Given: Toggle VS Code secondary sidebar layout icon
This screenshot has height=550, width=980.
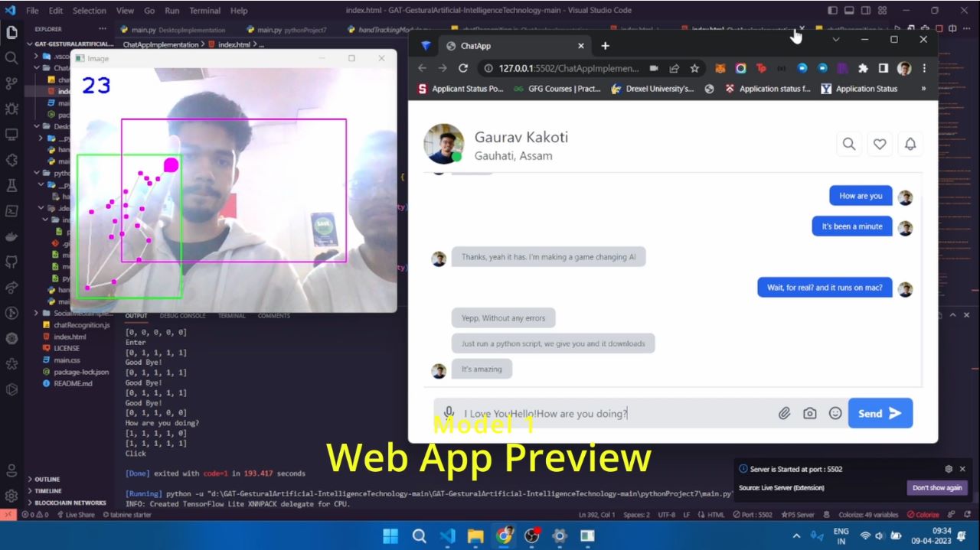Looking at the screenshot, I should pyautogui.click(x=866, y=11).
